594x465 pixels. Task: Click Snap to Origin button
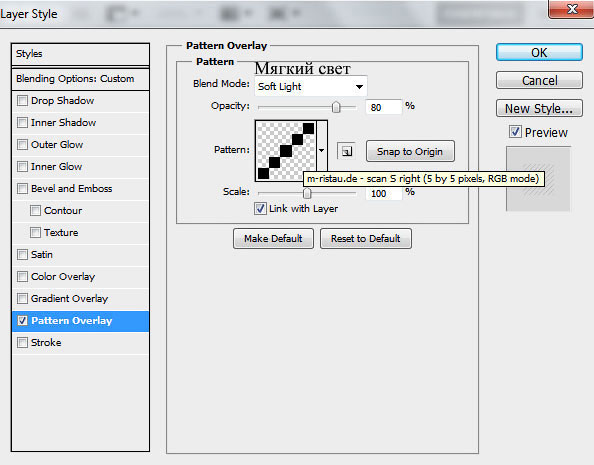pyautogui.click(x=410, y=151)
